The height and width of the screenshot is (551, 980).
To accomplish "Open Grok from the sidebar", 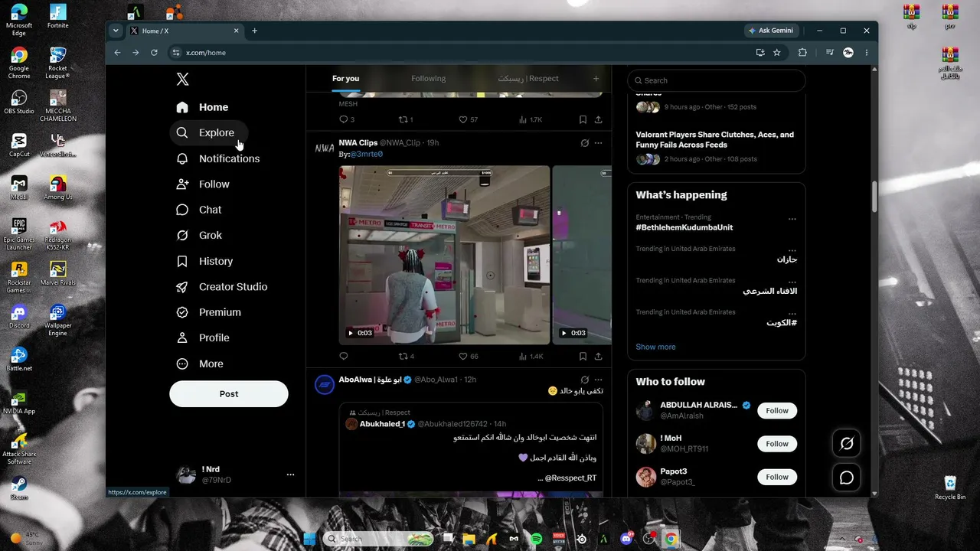I will tap(199, 235).
